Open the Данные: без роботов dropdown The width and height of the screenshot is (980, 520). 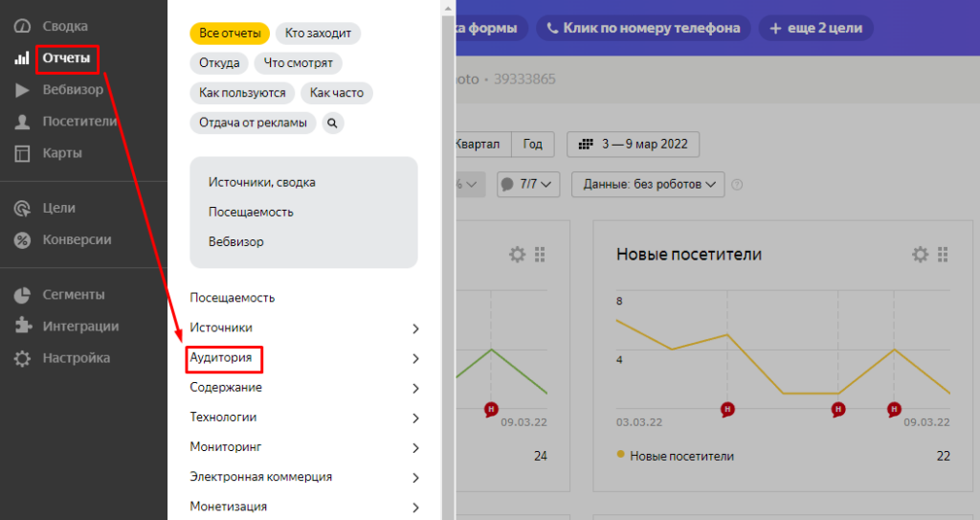coord(648,184)
